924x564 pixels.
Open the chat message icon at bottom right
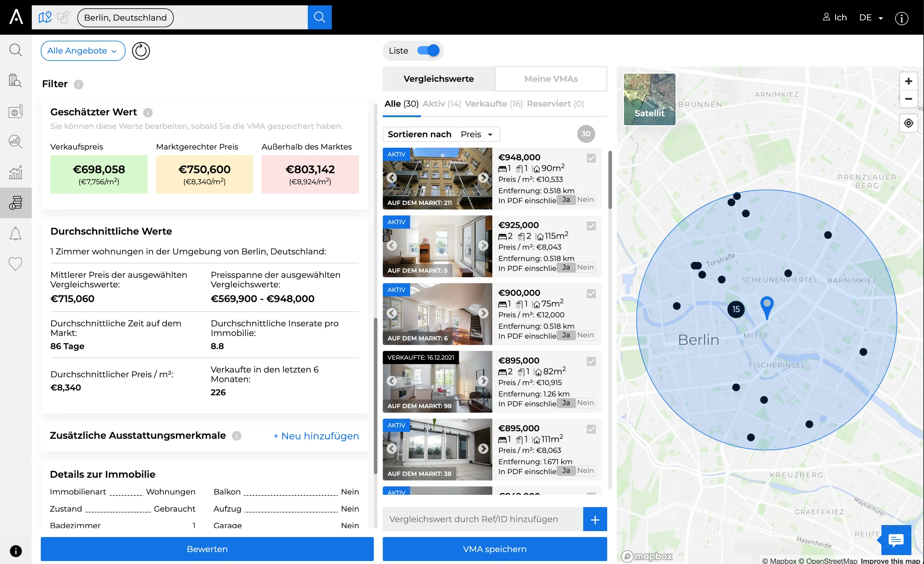[x=896, y=540]
